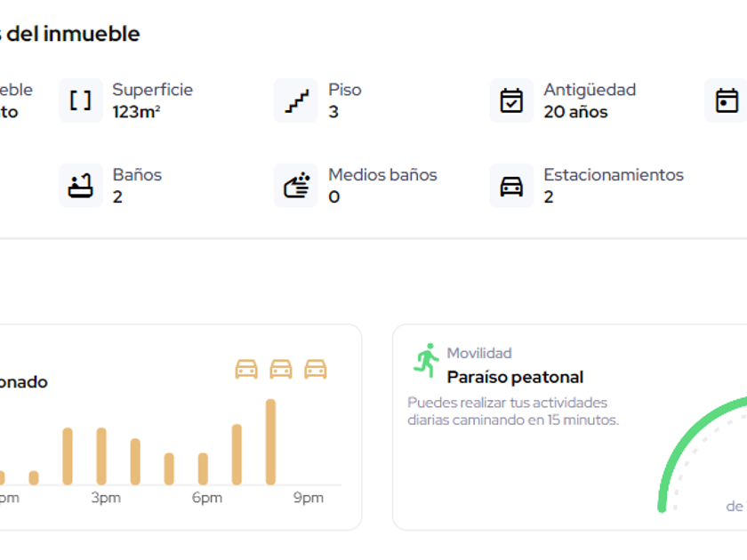Image resolution: width=747 pixels, height=560 pixels.
Task: Click the leftmost orange car icon above chart
Action: point(246,369)
